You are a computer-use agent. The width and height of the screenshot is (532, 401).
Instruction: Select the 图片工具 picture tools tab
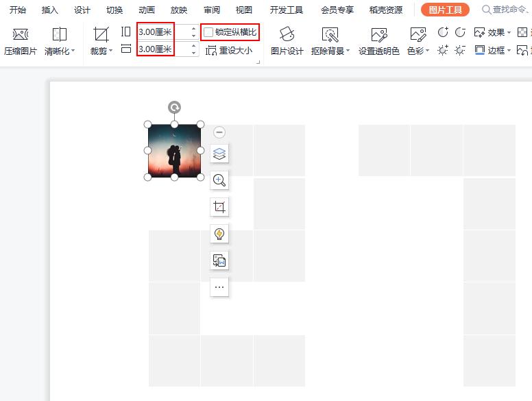pyautogui.click(x=445, y=10)
